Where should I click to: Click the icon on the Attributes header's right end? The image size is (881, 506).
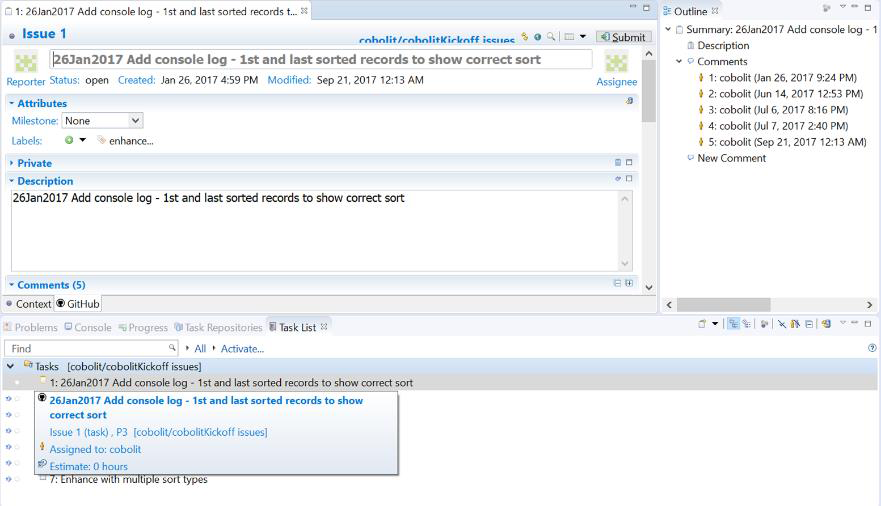click(x=629, y=101)
